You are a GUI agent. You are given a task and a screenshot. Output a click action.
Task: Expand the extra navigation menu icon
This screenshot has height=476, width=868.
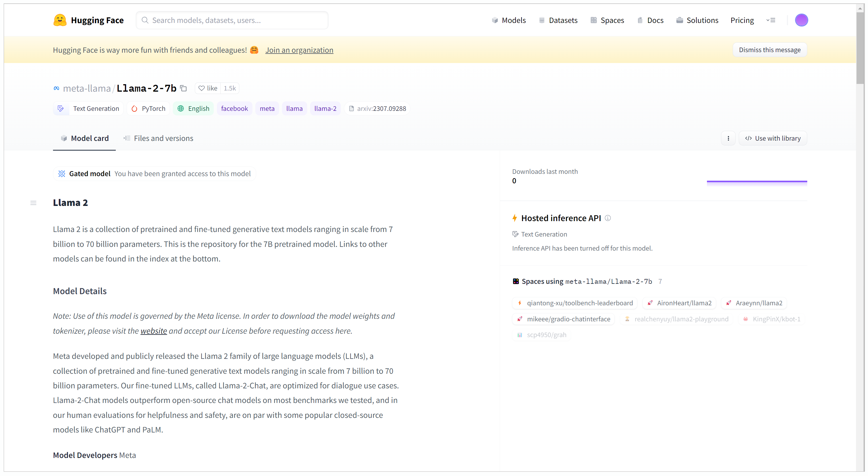(x=771, y=20)
